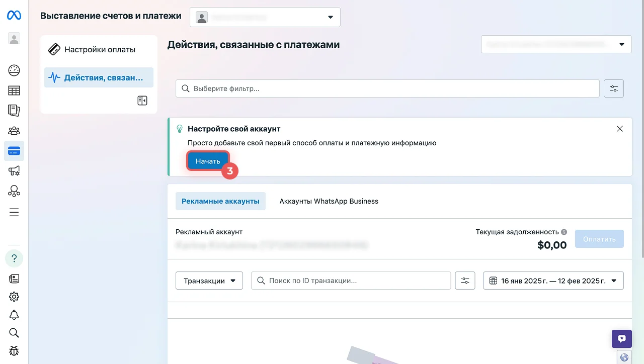
Task: Open the advertising settings megaphone icon
Action: 14,171
